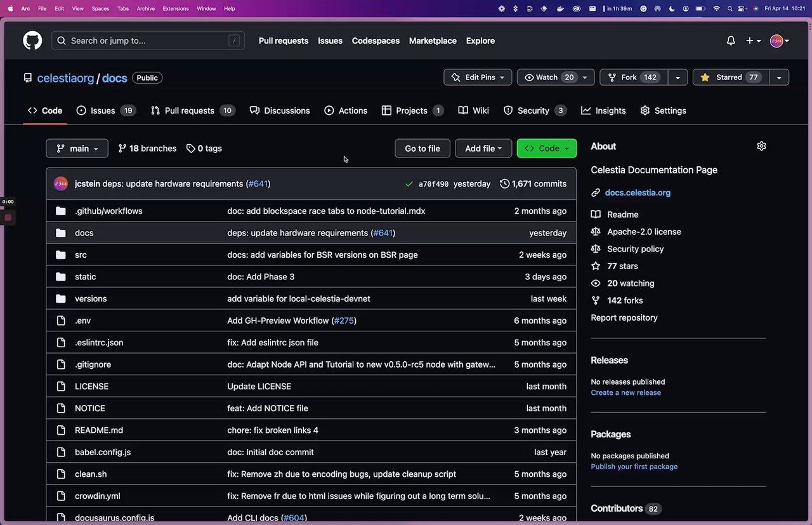The height and width of the screenshot is (525, 812).
Task: Open the notifications bell
Action: coord(731,41)
